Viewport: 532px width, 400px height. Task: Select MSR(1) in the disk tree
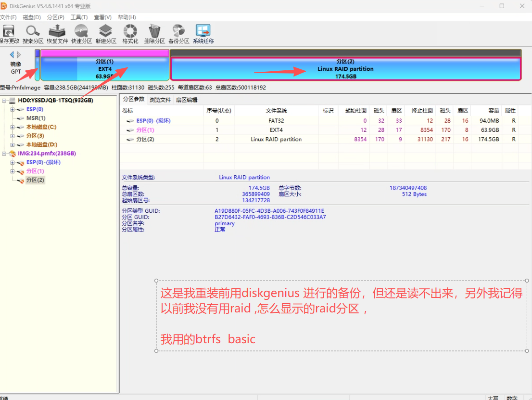tap(36, 118)
